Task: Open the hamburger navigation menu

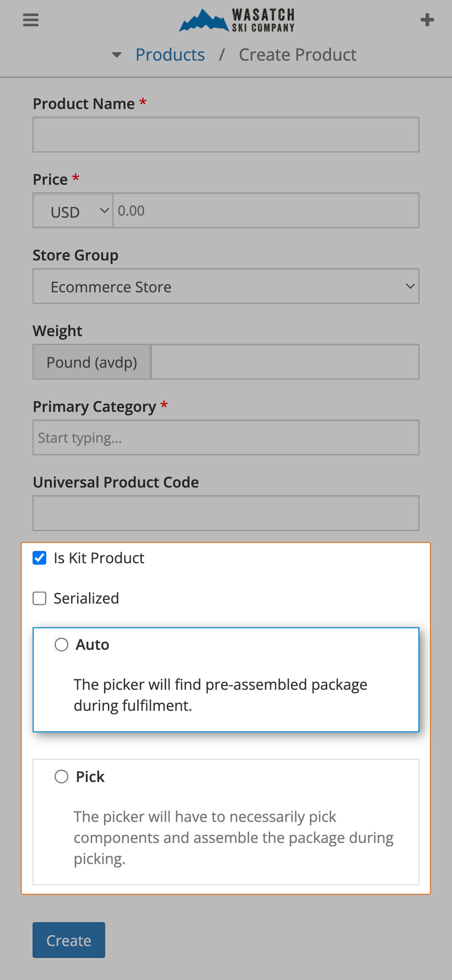Action: pos(30,20)
